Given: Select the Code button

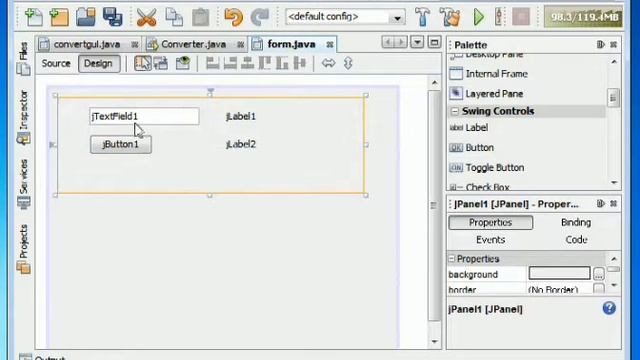Looking at the screenshot, I should [576, 240].
